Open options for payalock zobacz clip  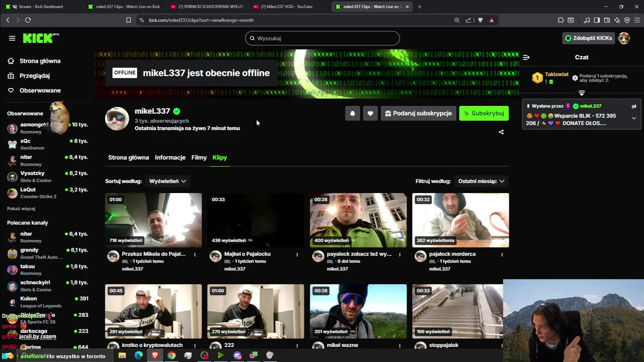click(x=399, y=254)
